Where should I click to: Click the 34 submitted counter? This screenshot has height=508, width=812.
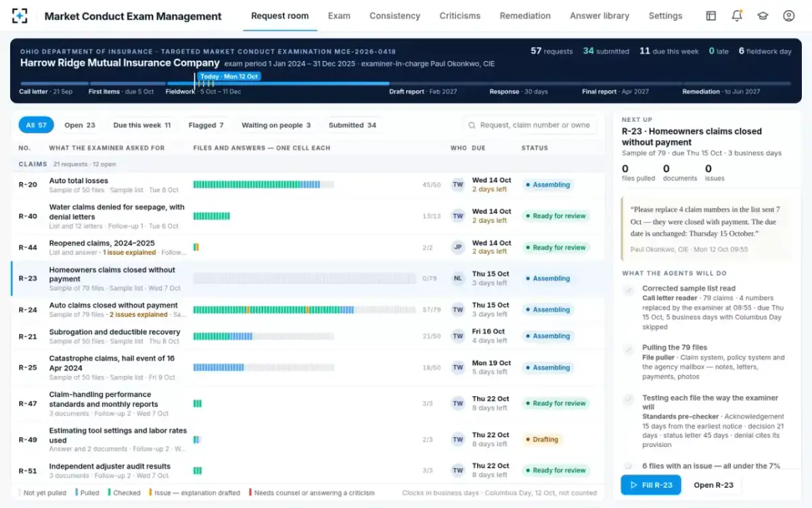[606, 51]
